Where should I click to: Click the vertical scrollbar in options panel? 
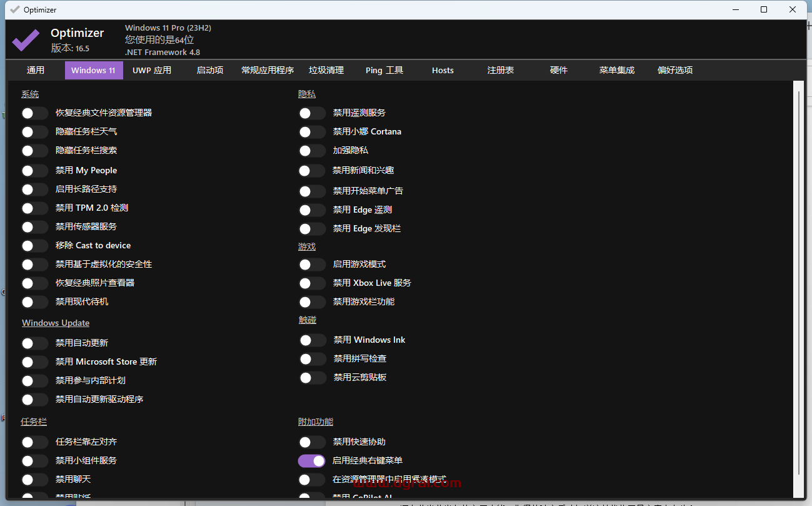click(798, 281)
